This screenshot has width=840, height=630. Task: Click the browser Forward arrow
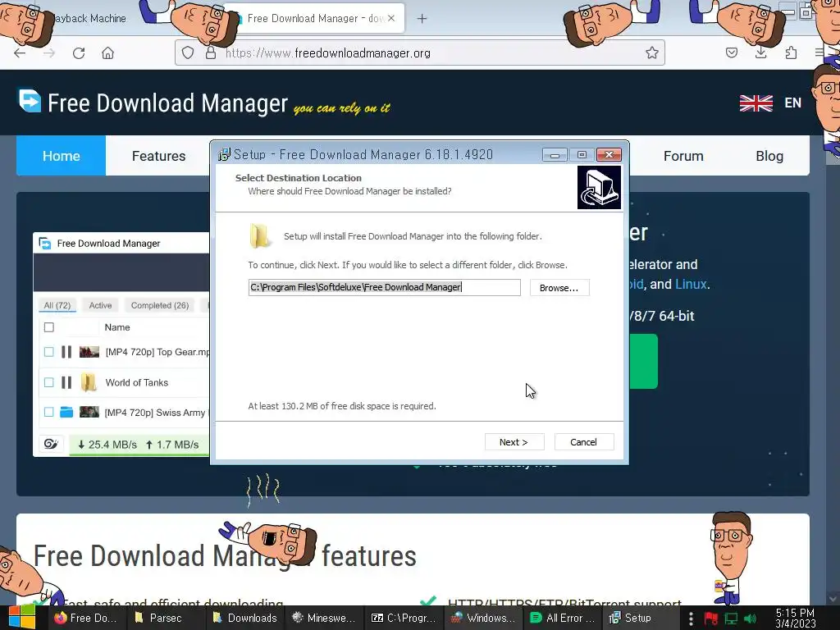point(48,53)
